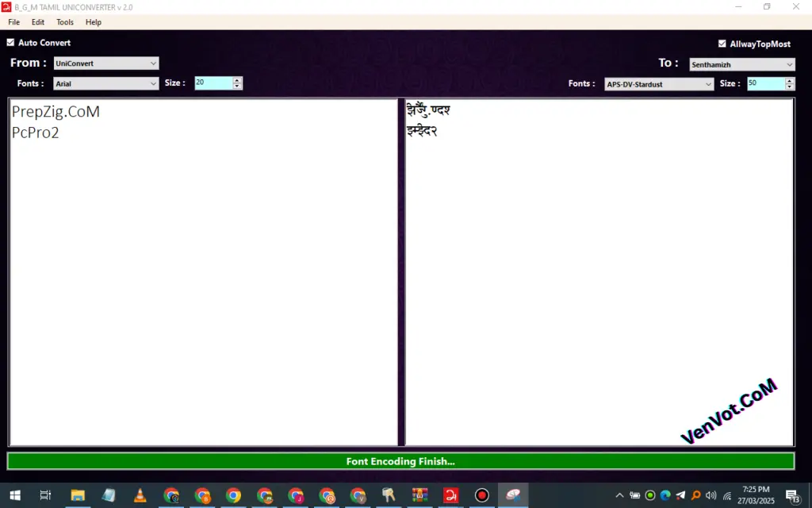Open the active paint-style app on taskbar
The width and height of the screenshot is (812, 508).
(513, 495)
